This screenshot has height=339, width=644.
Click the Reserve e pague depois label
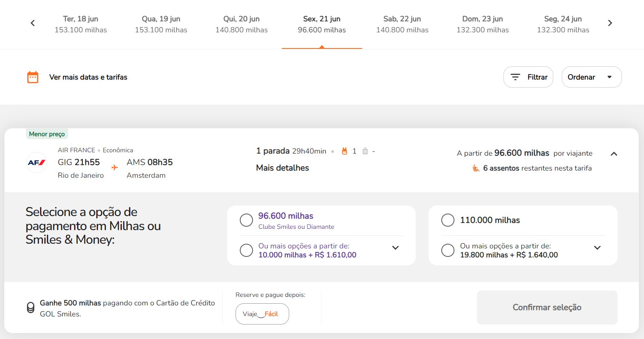point(270,295)
